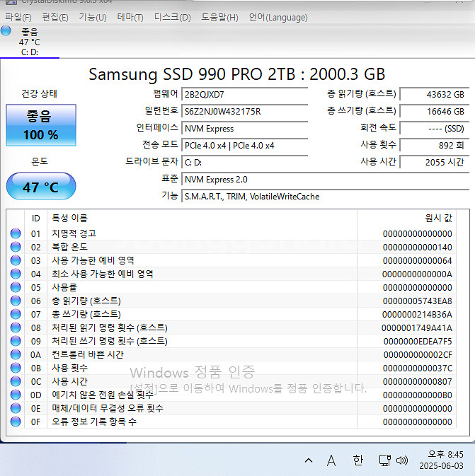This screenshot has height=476, width=475.
Task: Click status orb for ID 0F row
Action: pos(16,422)
